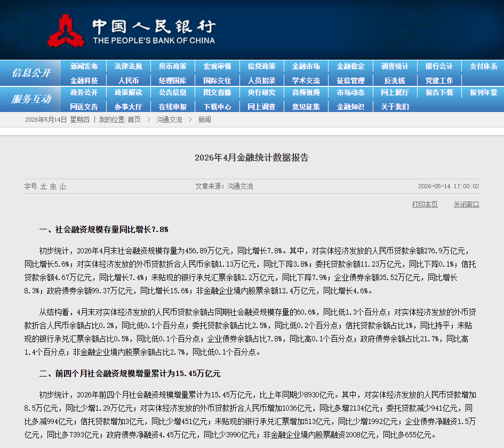Select 银行会计 in navigation
504x448 pixels.
439,66
